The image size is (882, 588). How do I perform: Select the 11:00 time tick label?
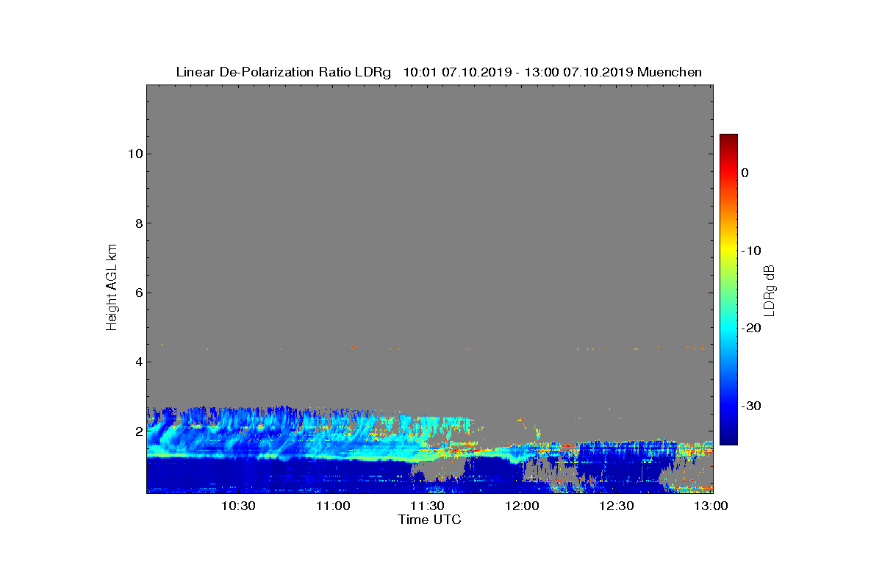pos(333,506)
